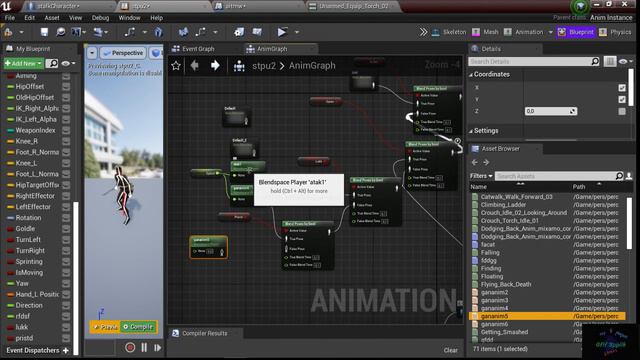
Task: Toggle visibility icon for HipOffset variable
Action: tap(66, 87)
